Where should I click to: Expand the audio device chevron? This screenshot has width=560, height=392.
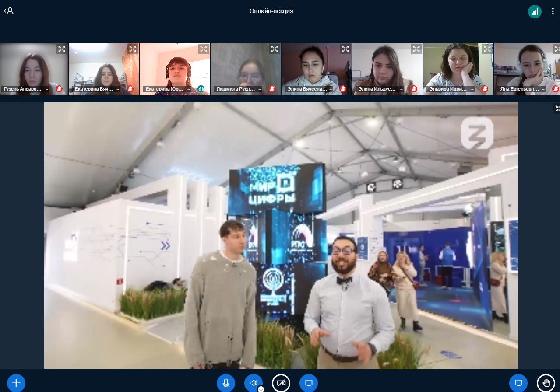click(261, 389)
